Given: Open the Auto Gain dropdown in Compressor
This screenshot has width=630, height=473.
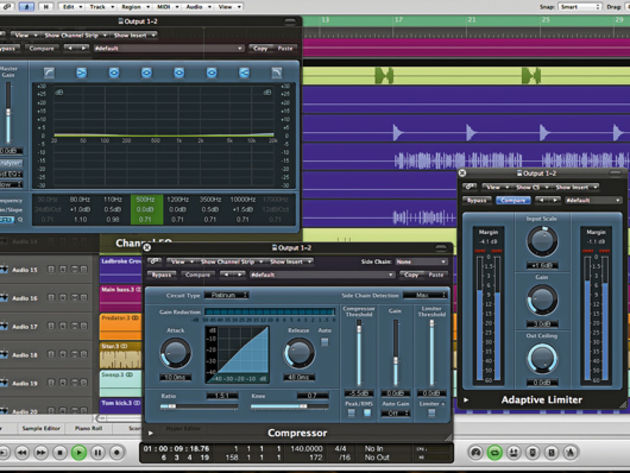Looking at the screenshot, I should coord(395,413).
